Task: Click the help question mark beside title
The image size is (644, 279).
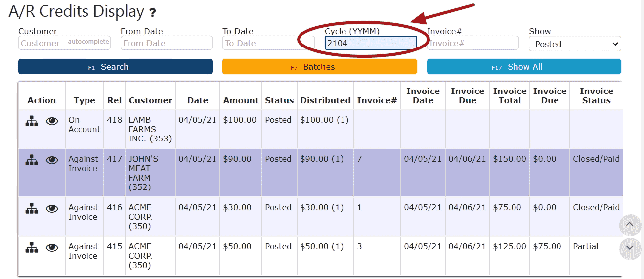Action: 153,12
